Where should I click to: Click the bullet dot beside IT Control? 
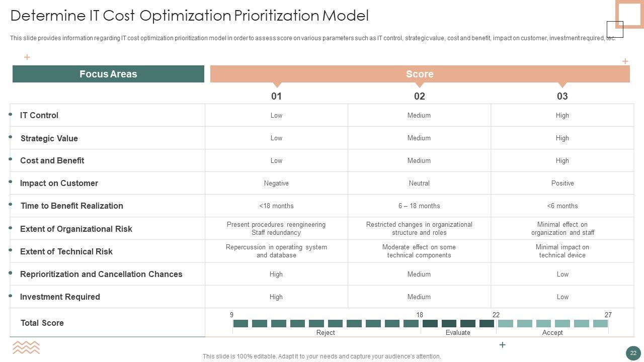coord(11,115)
